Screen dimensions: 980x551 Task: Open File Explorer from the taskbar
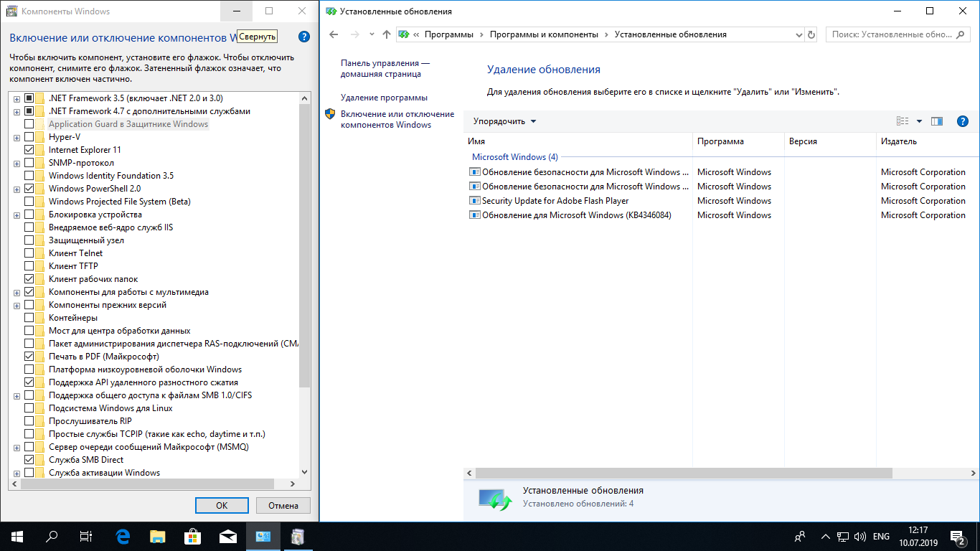click(x=158, y=536)
